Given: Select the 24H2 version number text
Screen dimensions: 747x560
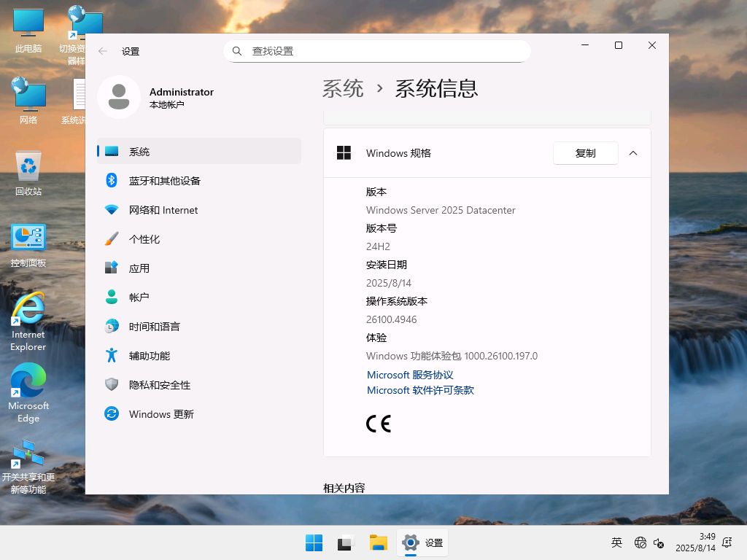Looking at the screenshot, I should click(378, 246).
